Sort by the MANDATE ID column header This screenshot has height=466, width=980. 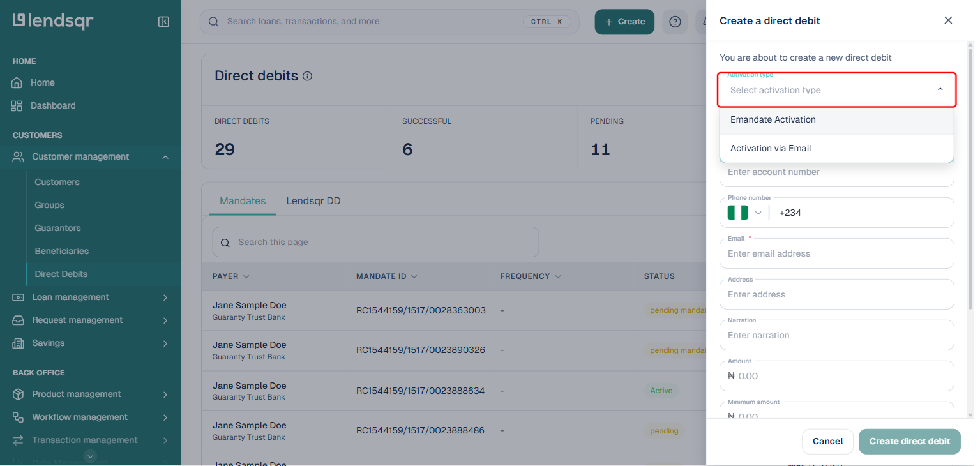coord(387,276)
